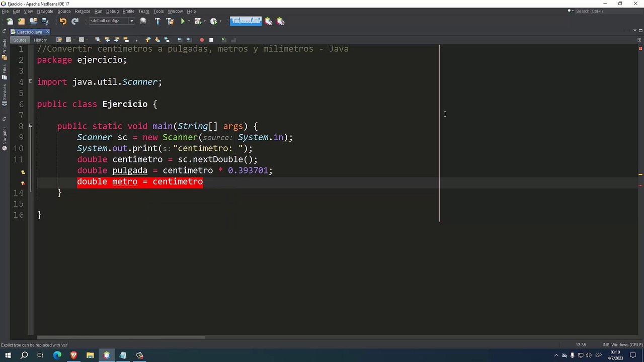The height and width of the screenshot is (362, 644).
Task: Build project with the hammer icon
Action: click(157, 21)
